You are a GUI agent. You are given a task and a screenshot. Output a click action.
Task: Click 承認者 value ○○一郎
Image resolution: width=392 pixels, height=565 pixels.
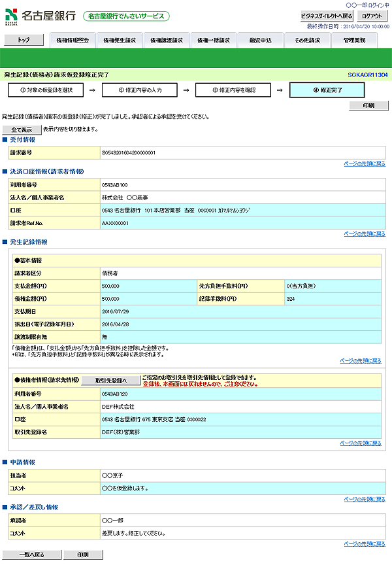click(112, 521)
